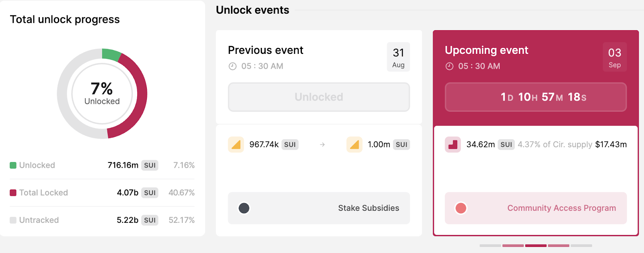Click the grayed Unlocked button in Previous event
This screenshot has height=253, width=644.
tap(318, 97)
